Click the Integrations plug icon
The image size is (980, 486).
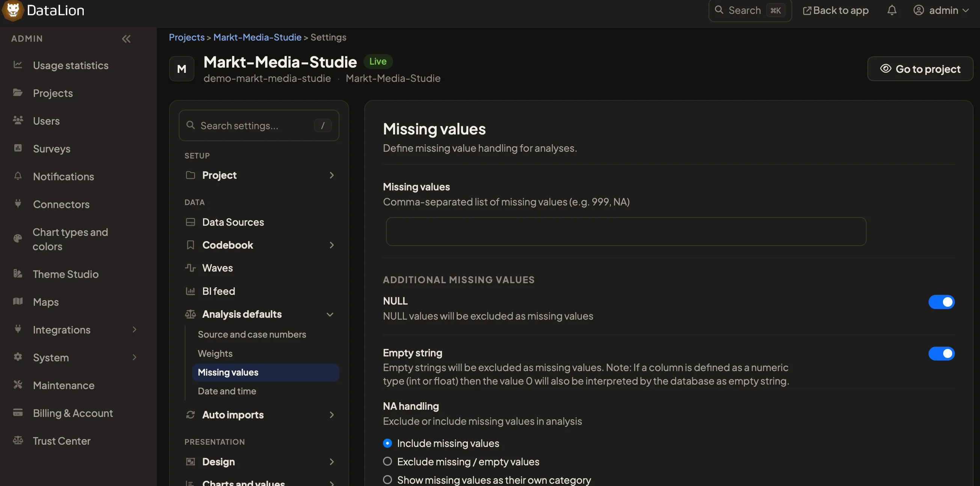(x=18, y=330)
